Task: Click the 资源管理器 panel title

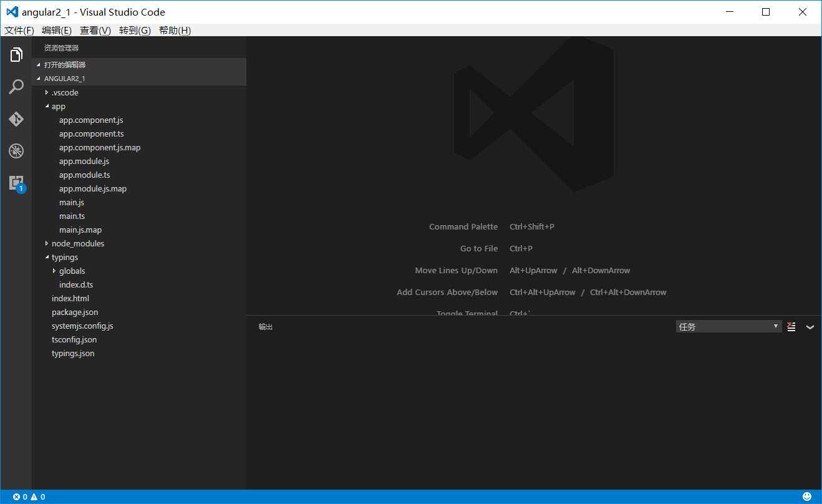Action: [x=61, y=48]
